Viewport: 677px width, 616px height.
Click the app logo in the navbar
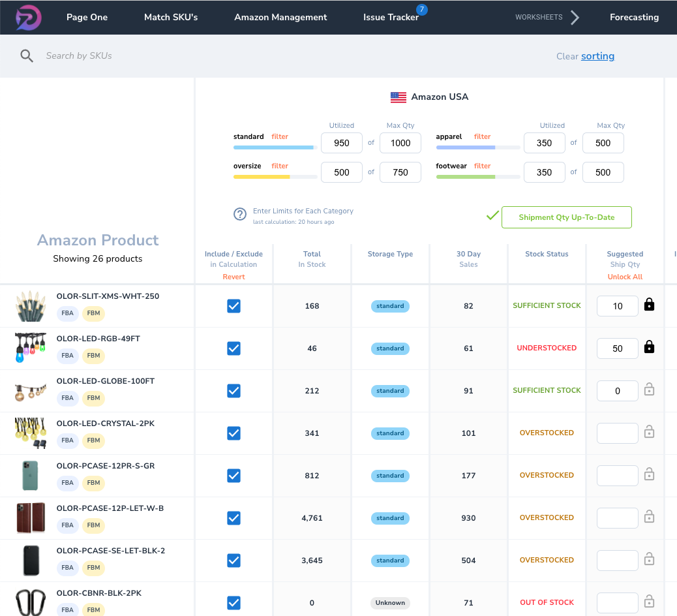28,17
